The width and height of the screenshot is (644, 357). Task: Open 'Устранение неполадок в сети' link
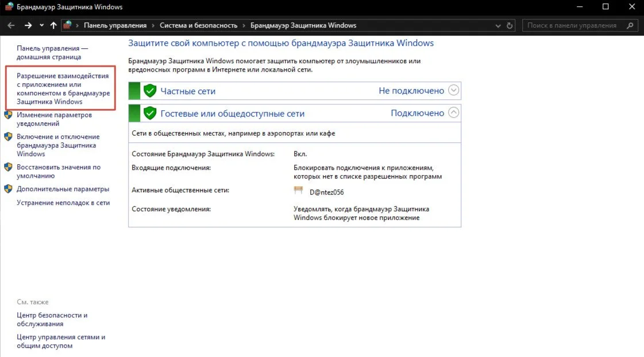point(63,203)
